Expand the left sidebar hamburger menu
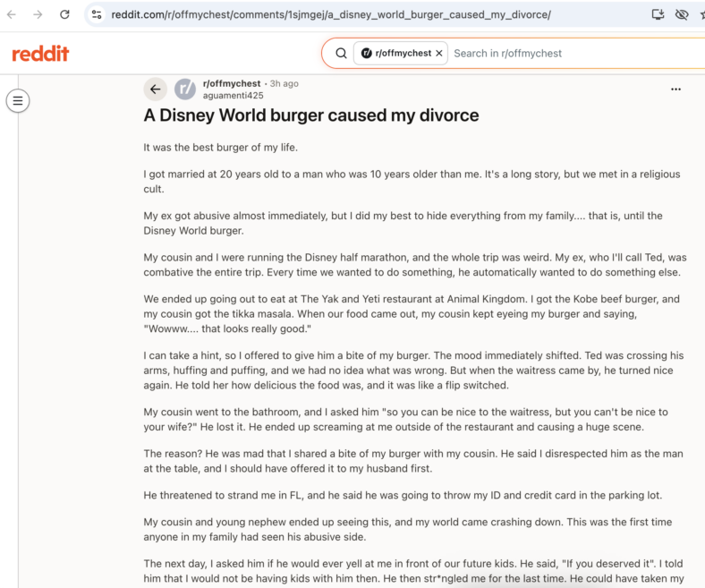This screenshot has width=705, height=588. coord(18,101)
